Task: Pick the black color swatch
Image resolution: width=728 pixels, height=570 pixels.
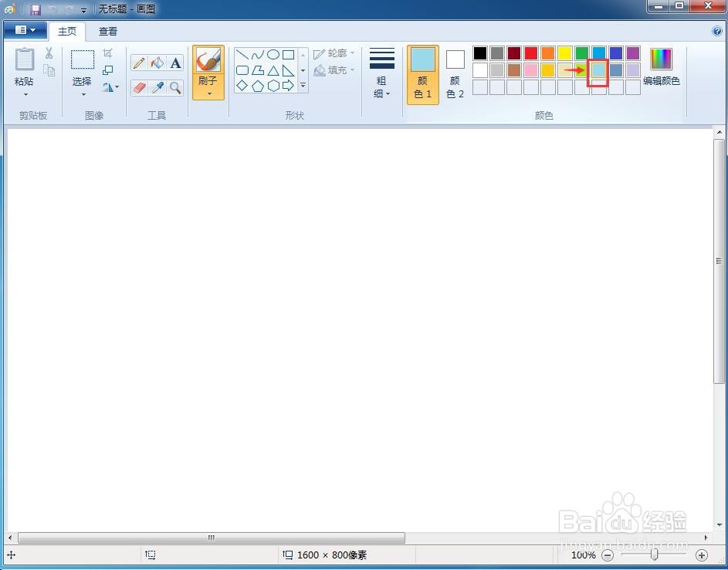Action: click(480, 53)
